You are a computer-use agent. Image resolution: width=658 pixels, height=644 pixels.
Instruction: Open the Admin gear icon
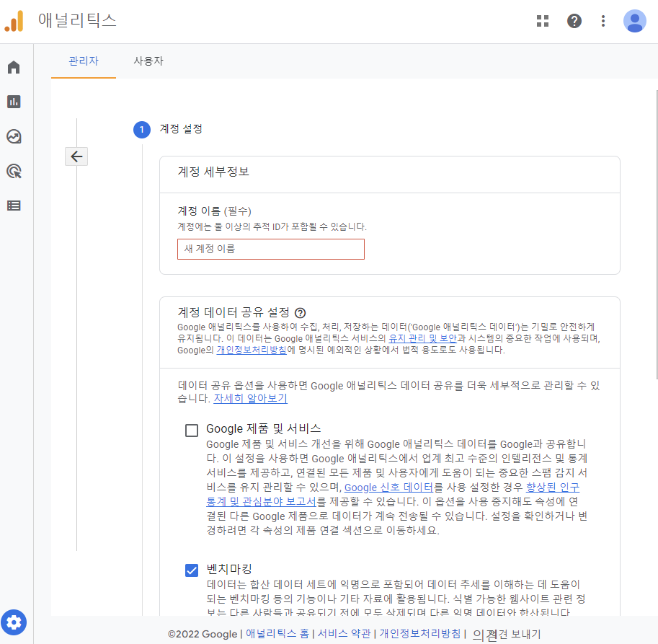[14, 622]
